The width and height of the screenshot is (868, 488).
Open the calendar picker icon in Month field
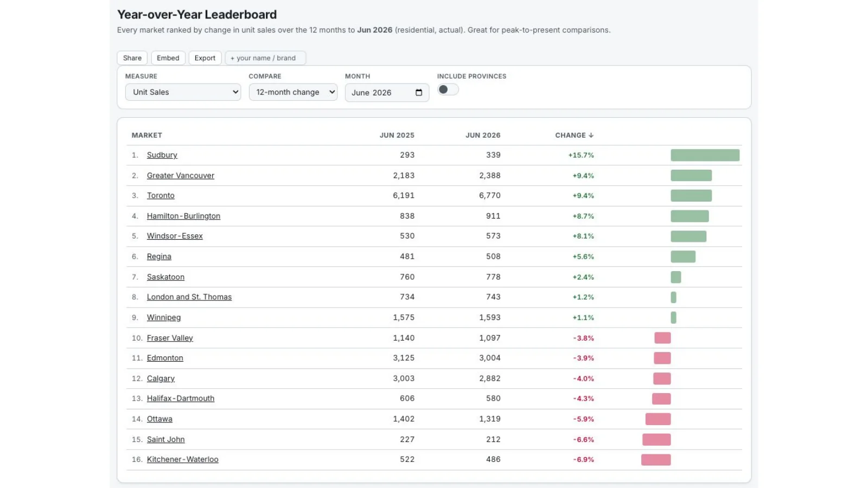click(418, 93)
